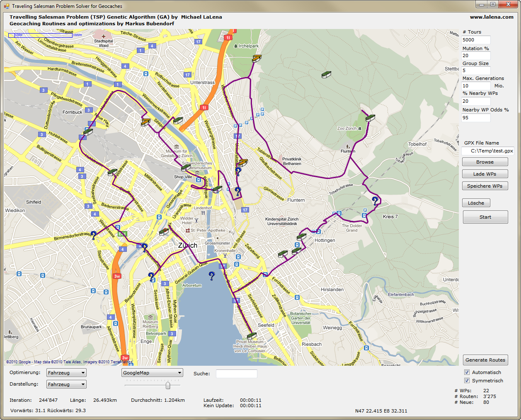Select the Irchelpark tree marker
The height and width of the screenshot is (420, 521).
click(x=236, y=46)
